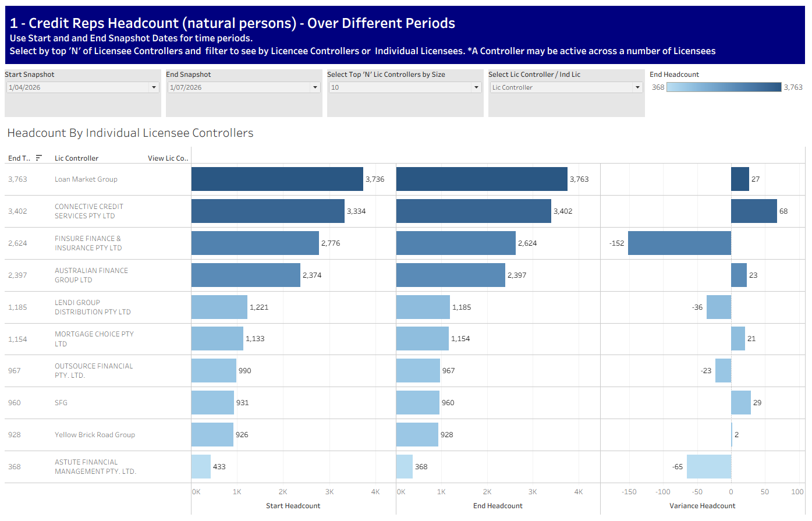812x521 pixels.
Task: Click the 368 end headcount bar
Action: pos(405,467)
